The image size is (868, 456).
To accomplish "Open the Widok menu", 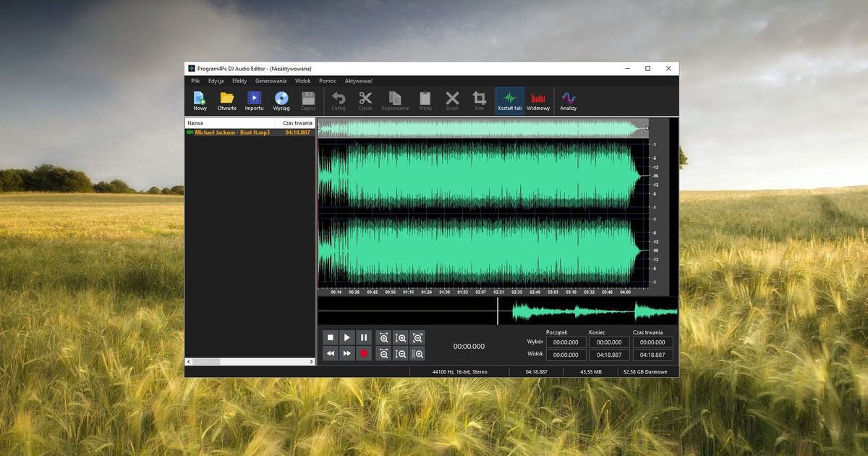I will point(302,80).
